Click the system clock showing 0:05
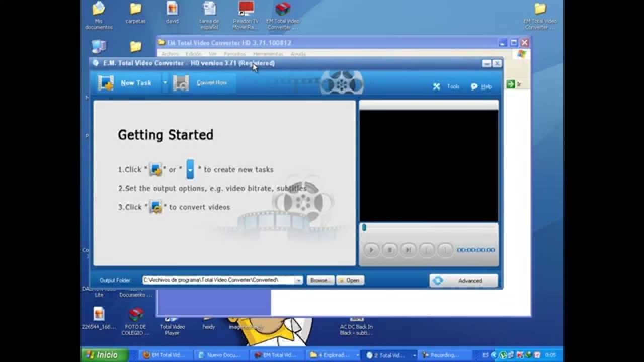The image size is (644, 362). (550, 355)
